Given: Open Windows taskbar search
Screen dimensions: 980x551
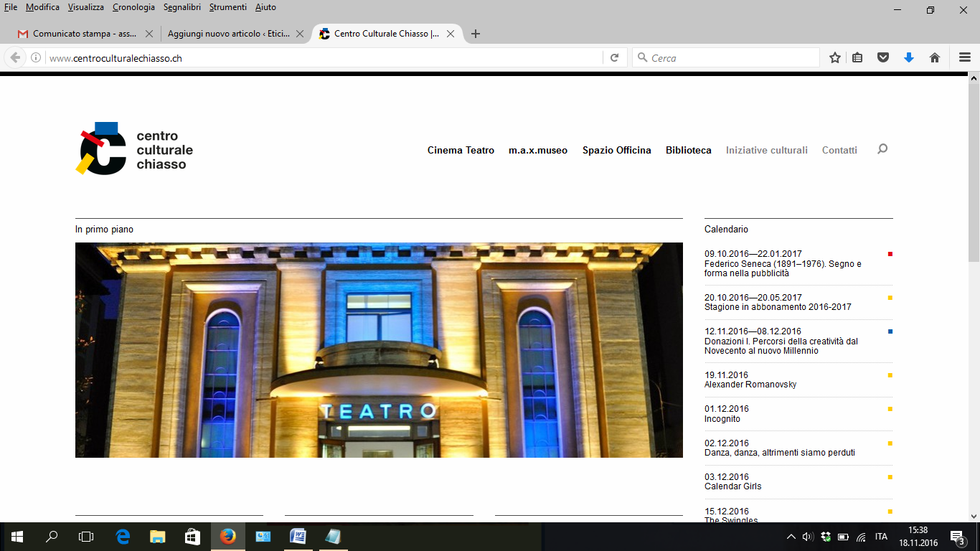Looking at the screenshot, I should tap(52, 537).
